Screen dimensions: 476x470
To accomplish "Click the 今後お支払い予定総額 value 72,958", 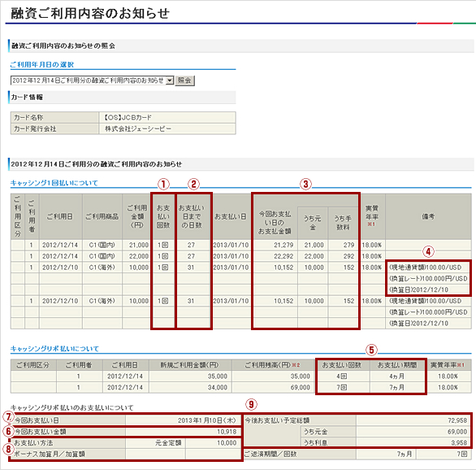I will (x=457, y=420).
